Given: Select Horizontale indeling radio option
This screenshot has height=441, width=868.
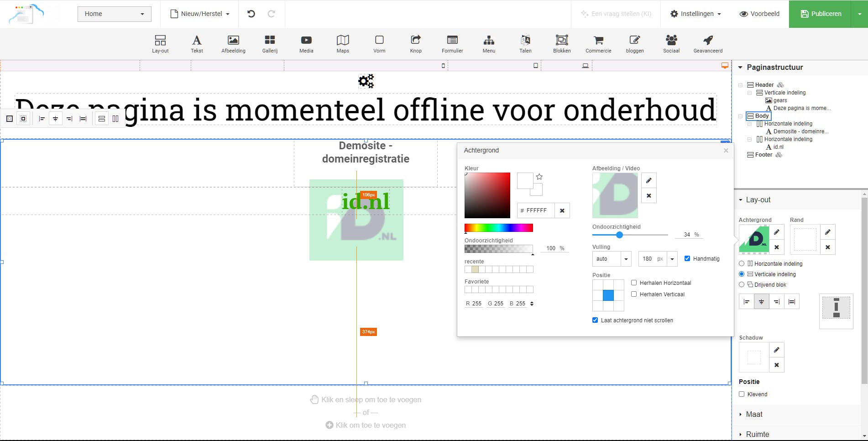Looking at the screenshot, I should pyautogui.click(x=742, y=263).
